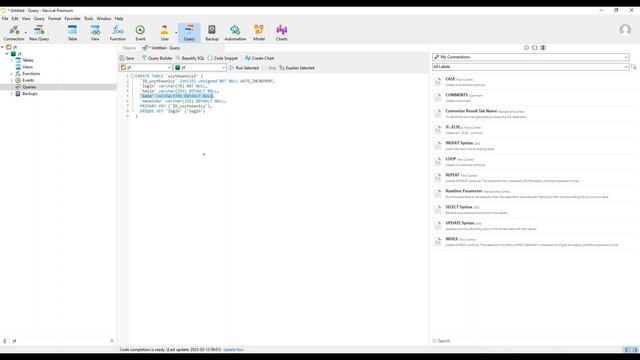Click the snippet Search field
This screenshot has height=360, width=640.
click(x=535, y=341)
